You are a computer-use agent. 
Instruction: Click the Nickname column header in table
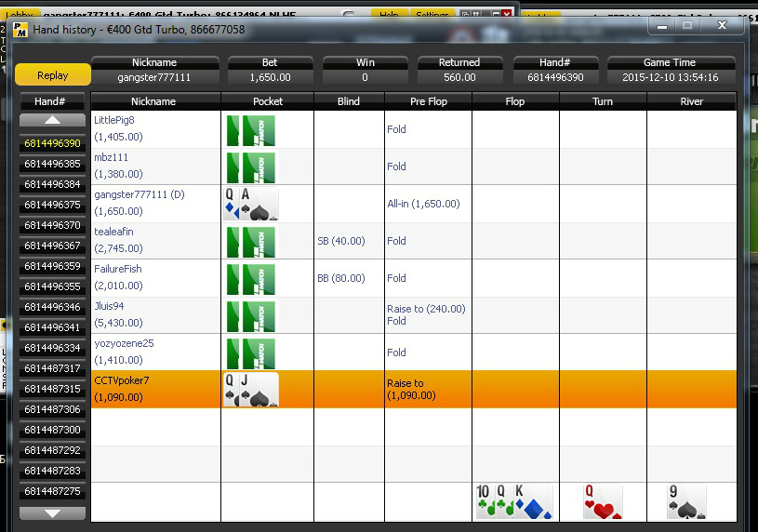[155, 101]
